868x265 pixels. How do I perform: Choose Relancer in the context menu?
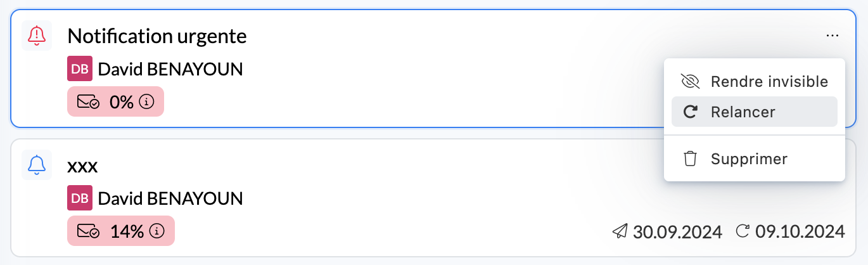[x=743, y=112]
